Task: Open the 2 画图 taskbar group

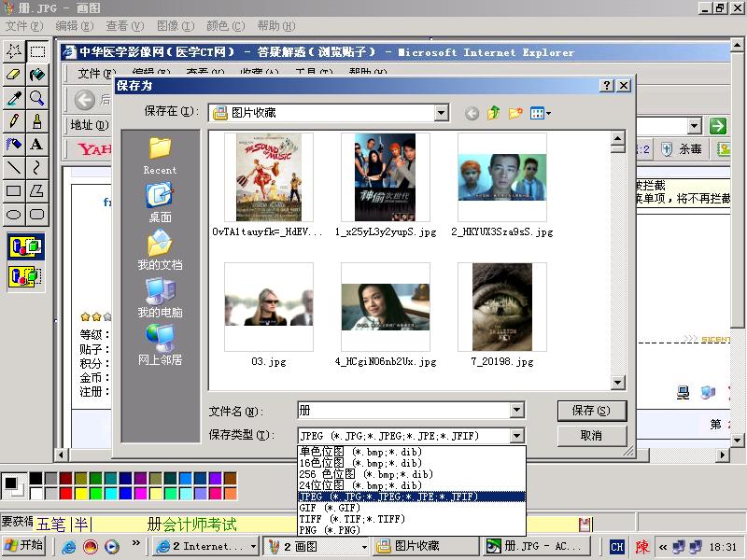Action: click(317, 546)
